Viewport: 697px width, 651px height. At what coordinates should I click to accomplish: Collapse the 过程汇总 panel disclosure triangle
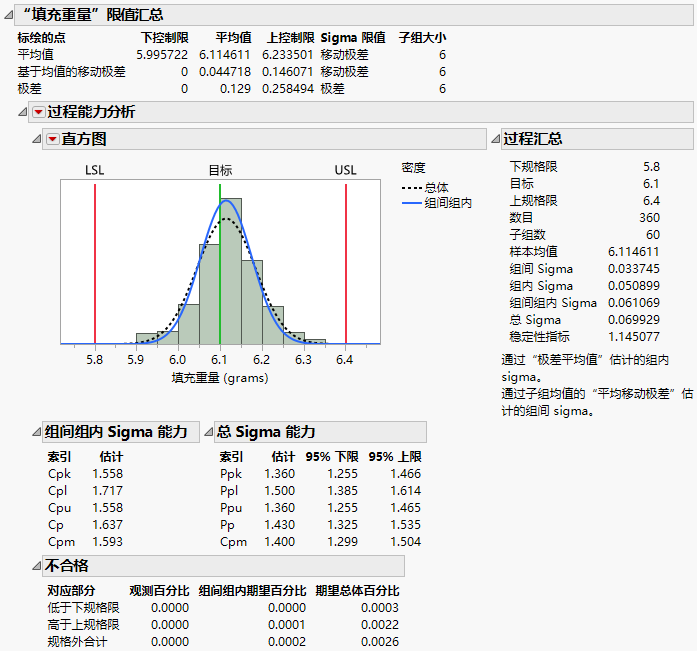[494, 139]
